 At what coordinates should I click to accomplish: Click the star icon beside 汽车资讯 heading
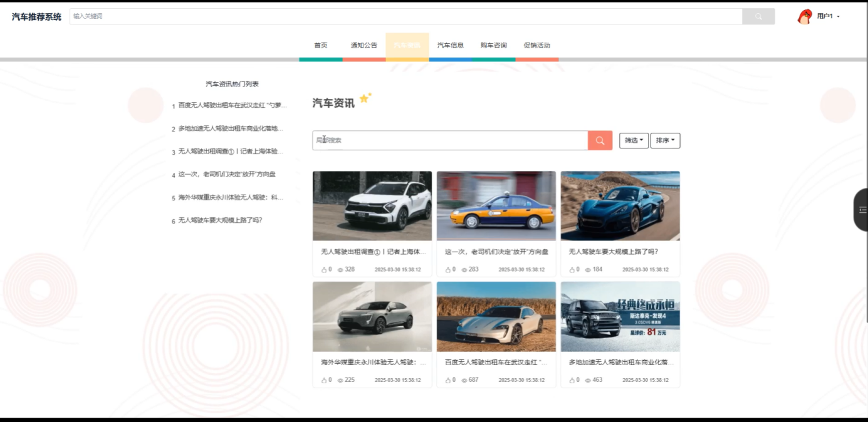point(365,98)
